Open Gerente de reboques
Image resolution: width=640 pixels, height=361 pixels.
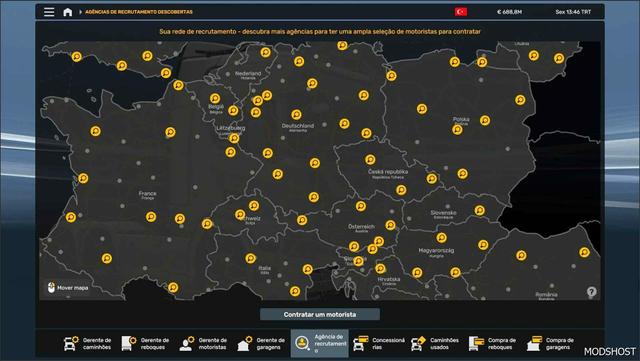pos(145,343)
